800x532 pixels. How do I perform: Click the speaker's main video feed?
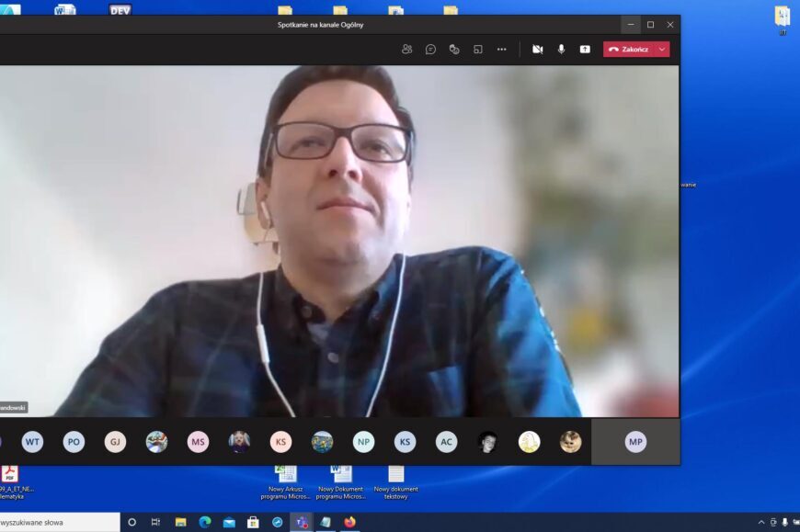(x=339, y=241)
